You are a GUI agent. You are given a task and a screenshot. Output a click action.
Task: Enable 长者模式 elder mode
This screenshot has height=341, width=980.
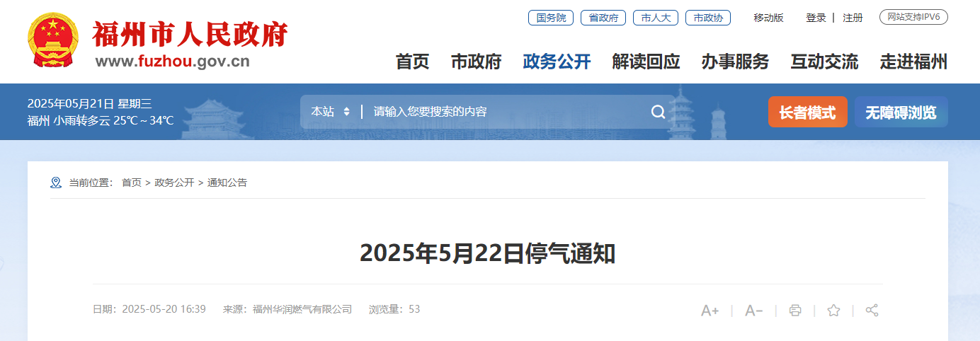point(807,112)
